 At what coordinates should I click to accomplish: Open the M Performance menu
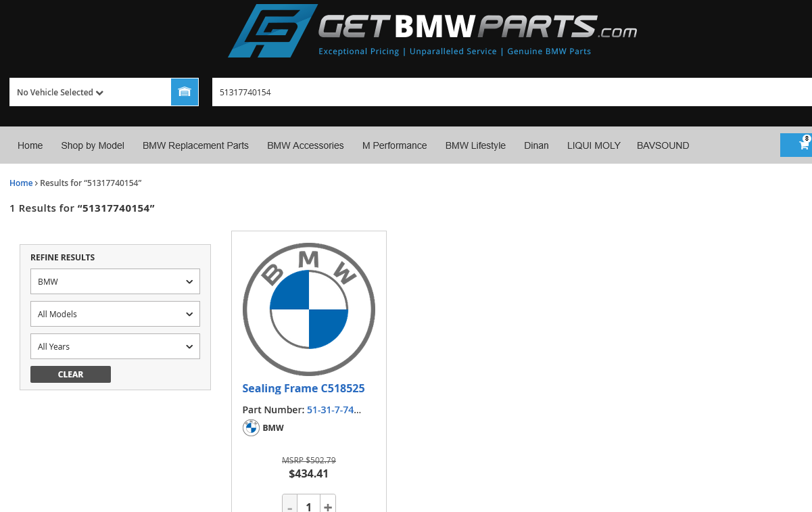pyautogui.click(x=394, y=145)
